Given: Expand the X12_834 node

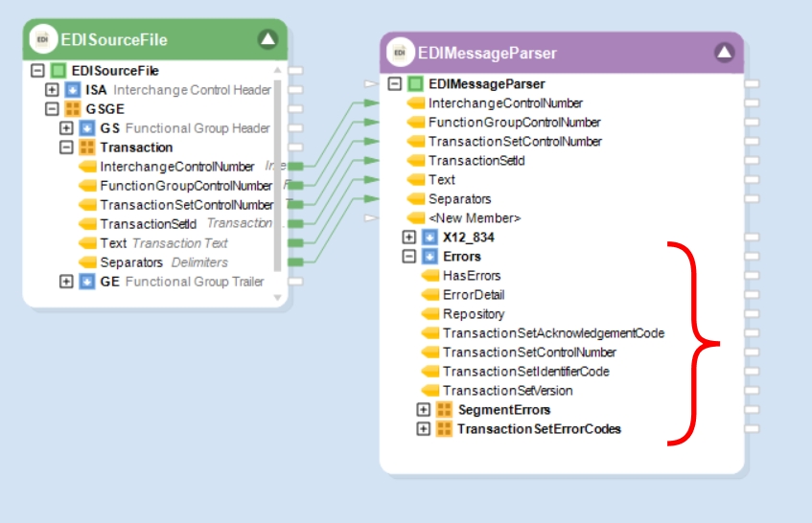Looking at the screenshot, I should tap(409, 237).
